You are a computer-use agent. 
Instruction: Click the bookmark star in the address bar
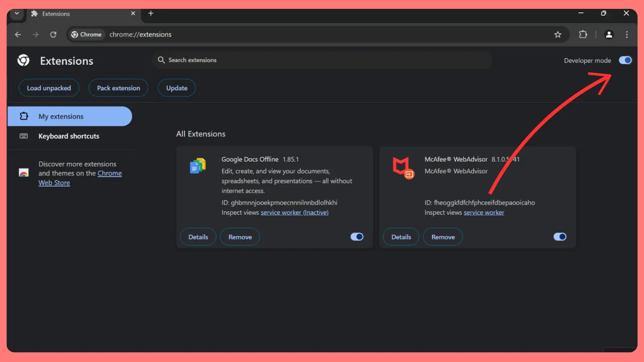pyautogui.click(x=558, y=35)
